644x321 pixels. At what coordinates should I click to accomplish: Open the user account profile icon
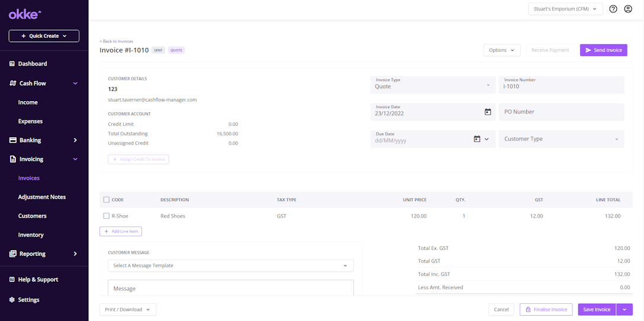point(628,9)
